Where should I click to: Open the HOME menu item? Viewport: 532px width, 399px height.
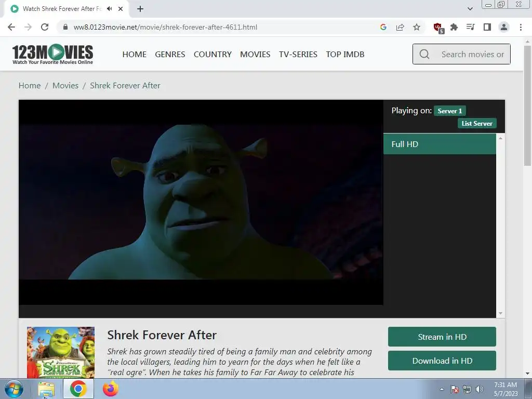pos(135,54)
